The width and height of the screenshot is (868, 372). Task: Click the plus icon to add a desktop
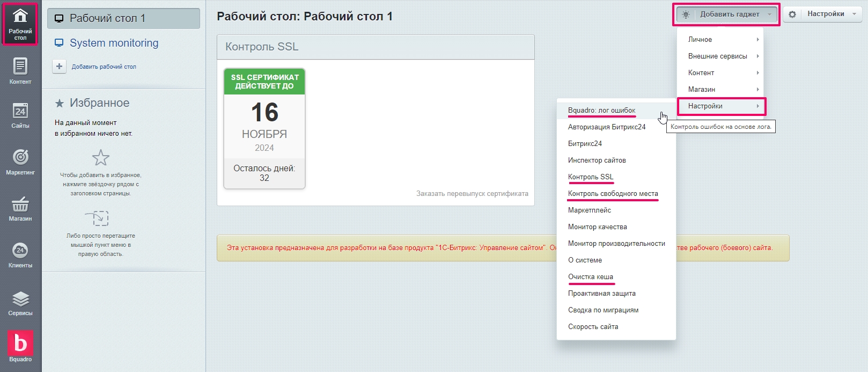pos(59,67)
